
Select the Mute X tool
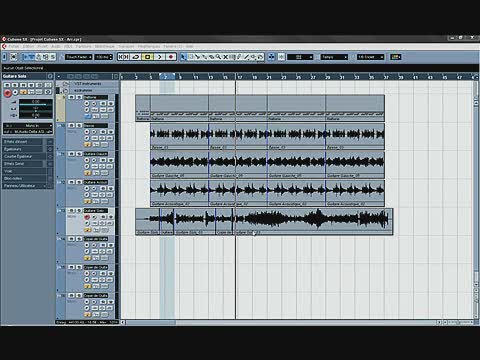point(225,57)
